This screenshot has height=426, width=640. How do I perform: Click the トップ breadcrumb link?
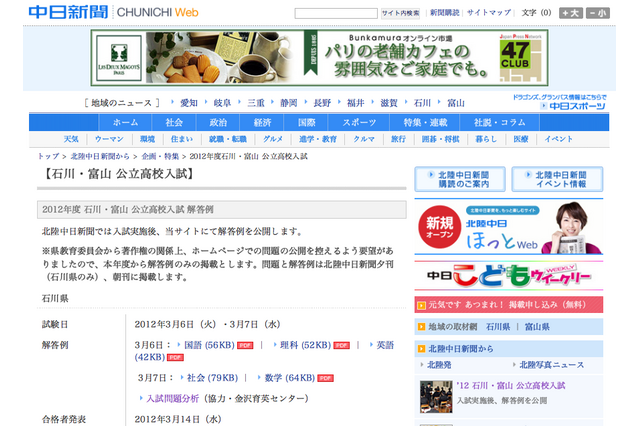(x=49, y=156)
